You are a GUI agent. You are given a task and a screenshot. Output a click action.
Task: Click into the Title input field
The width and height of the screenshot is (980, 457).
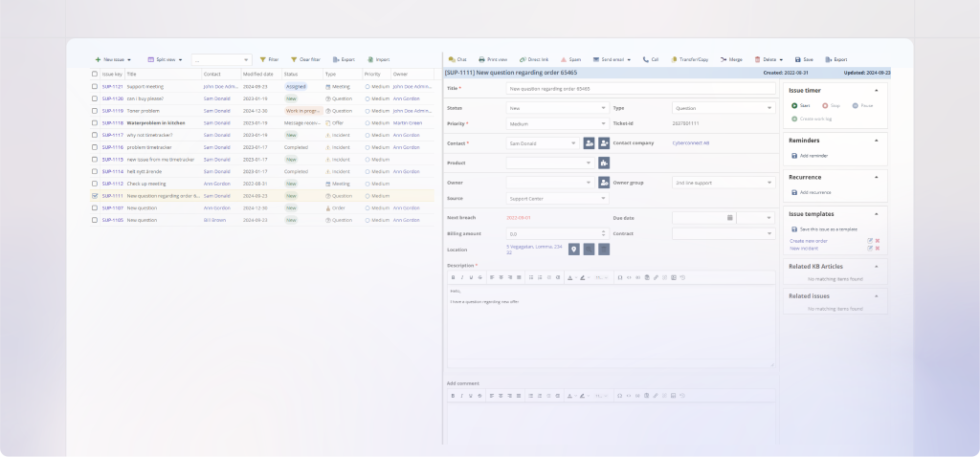pyautogui.click(x=640, y=89)
